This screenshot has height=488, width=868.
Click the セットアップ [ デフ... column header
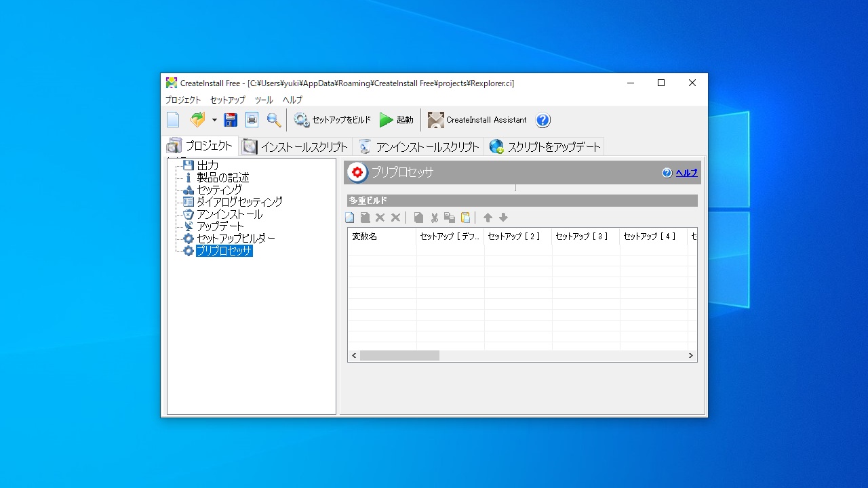[x=450, y=237]
